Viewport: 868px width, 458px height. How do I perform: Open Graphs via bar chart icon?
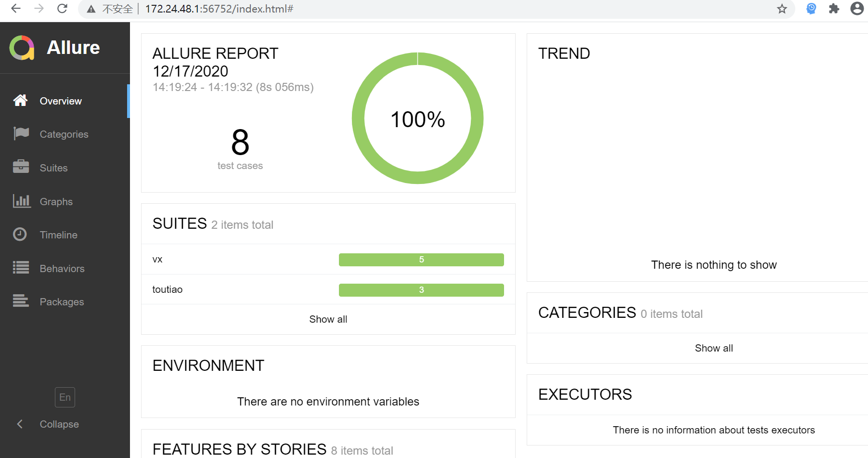[x=22, y=201]
